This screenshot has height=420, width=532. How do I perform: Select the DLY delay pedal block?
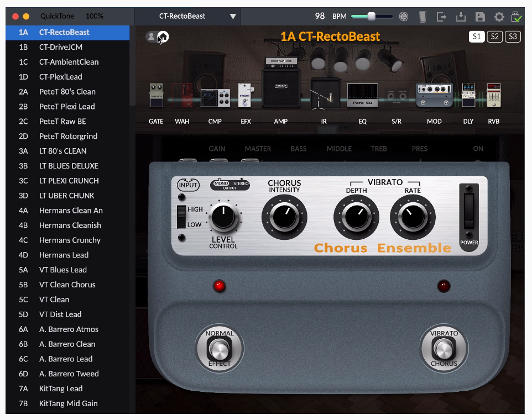[x=468, y=95]
